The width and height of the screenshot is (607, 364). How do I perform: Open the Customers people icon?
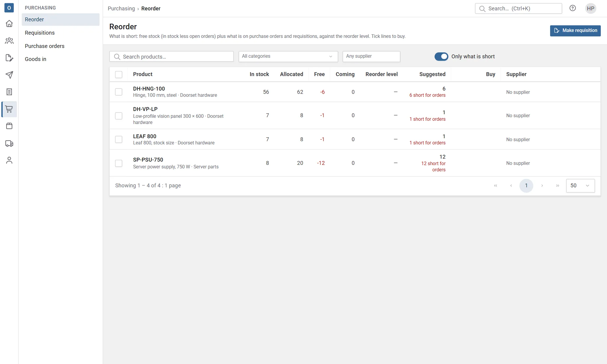click(x=9, y=41)
